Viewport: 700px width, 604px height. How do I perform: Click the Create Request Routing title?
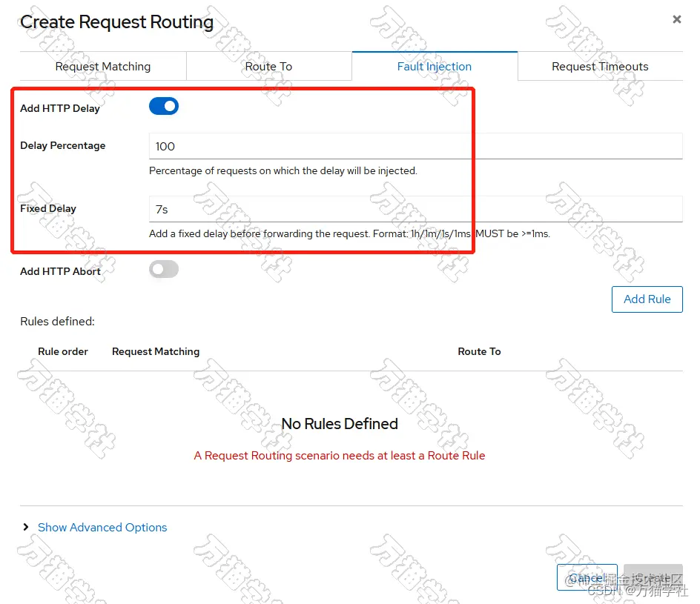coord(117,21)
